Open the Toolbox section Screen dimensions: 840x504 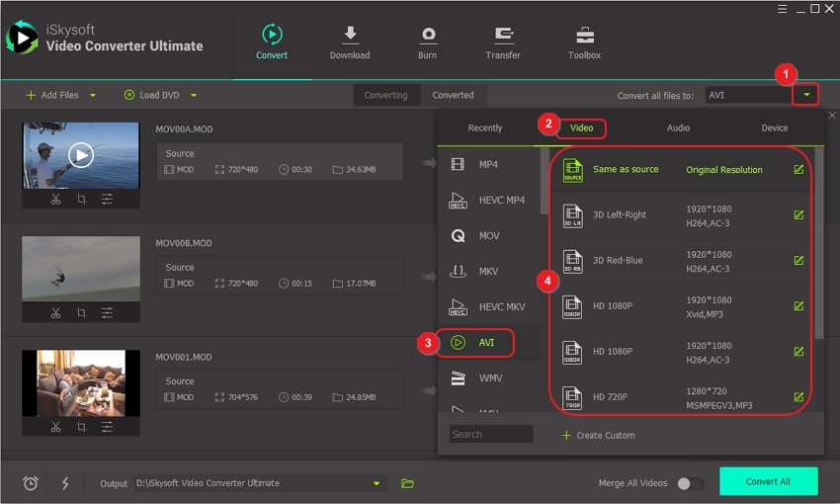[584, 42]
